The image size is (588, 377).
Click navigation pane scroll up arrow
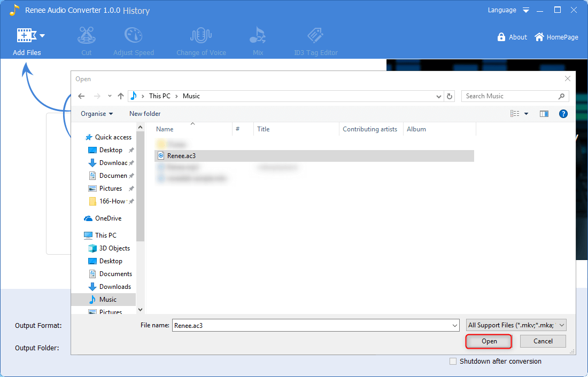[140, 128]
